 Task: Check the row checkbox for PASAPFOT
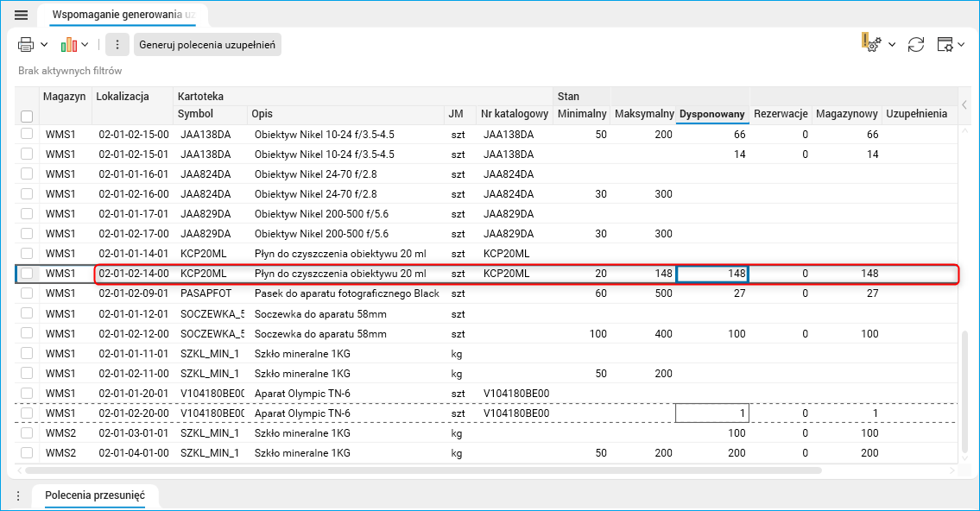[x=27, y=293]
